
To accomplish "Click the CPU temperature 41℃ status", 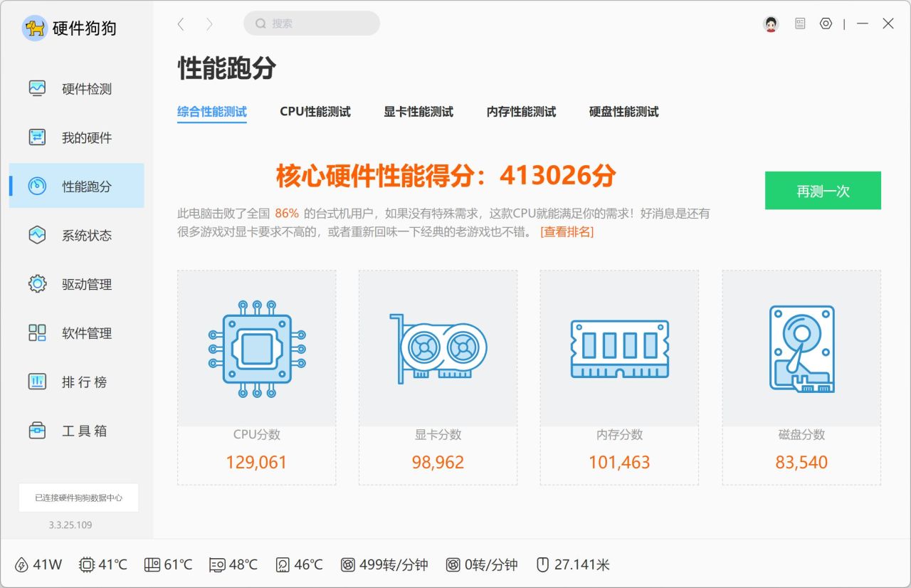I will pos(103,565).
